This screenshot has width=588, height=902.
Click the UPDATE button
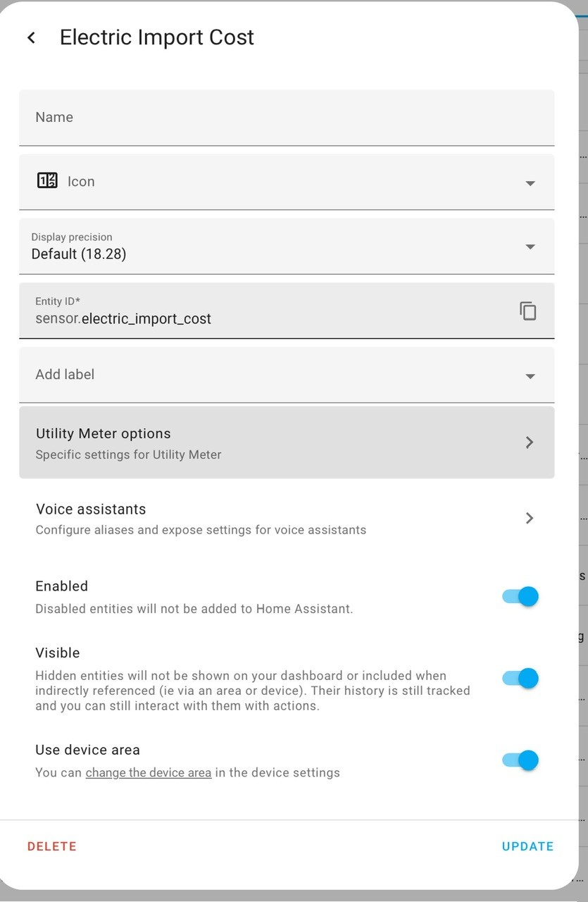[528, 846]
